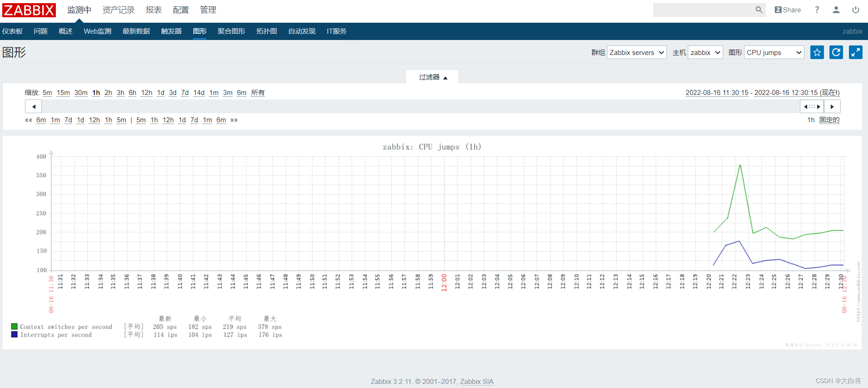Set zoom to 2h
The width and height of the screenshot is (868, 388).
tap(108, 93)
